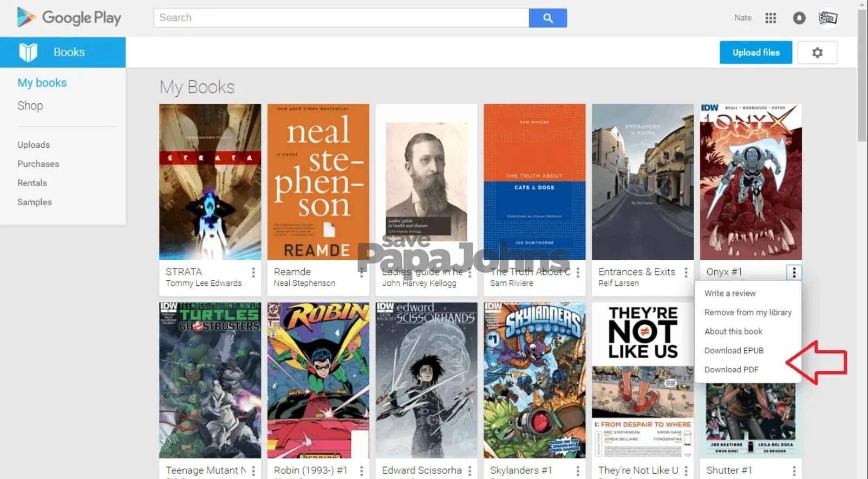Open the Turtles Ghostbusters cover
868x479 pixels.
tap(210, 380)
